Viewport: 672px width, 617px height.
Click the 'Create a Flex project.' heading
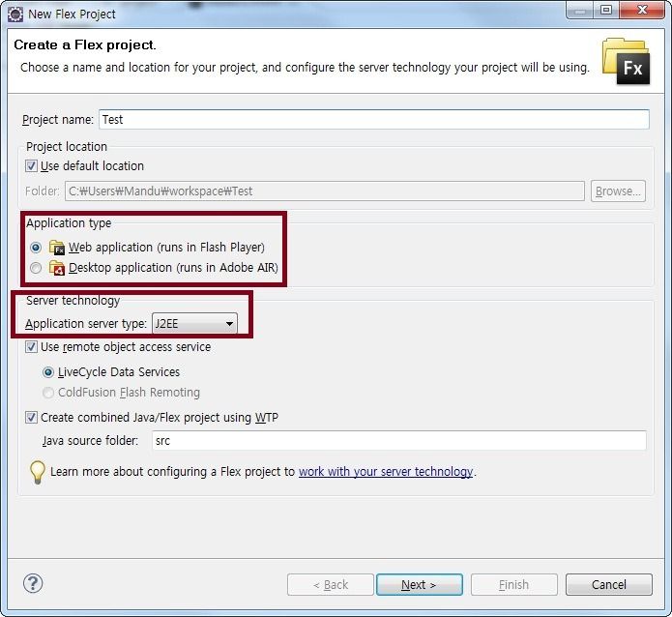pyautogui.click(x=85, y=45)
